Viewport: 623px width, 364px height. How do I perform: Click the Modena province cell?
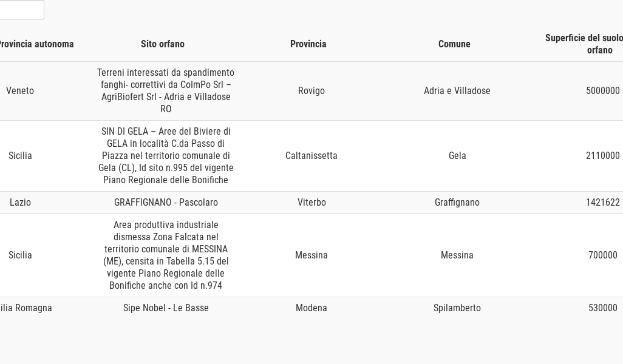[311, 308]
